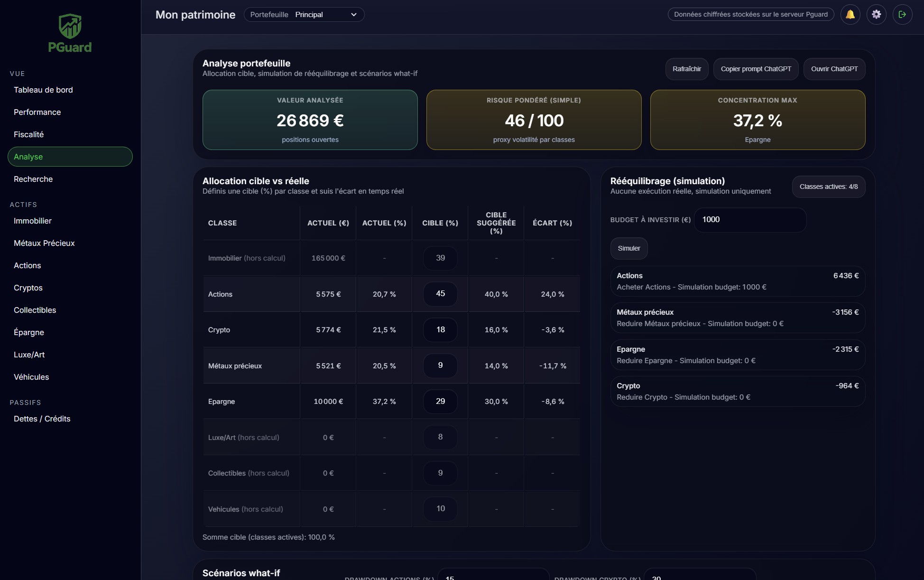This screenshot has height=580, width=924.
Task: Open ChatGPT from the analysis header
Action: (x=834, y=69)
